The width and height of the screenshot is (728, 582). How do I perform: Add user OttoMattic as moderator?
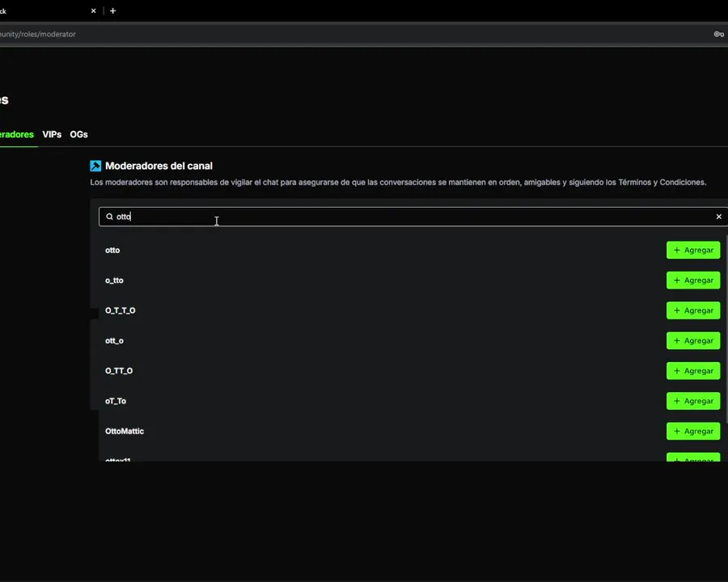(693, 431)
